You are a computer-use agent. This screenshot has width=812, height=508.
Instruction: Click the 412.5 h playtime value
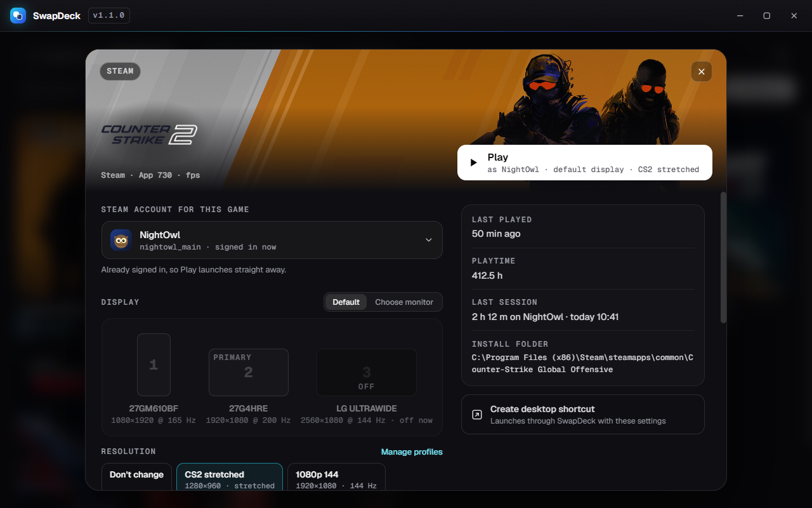(487, 276)
